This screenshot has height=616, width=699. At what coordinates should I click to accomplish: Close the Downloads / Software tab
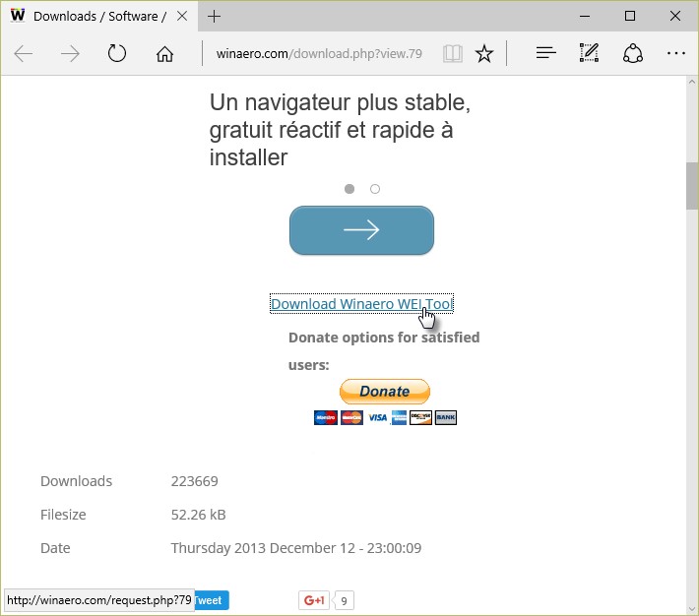click(183, 16)
